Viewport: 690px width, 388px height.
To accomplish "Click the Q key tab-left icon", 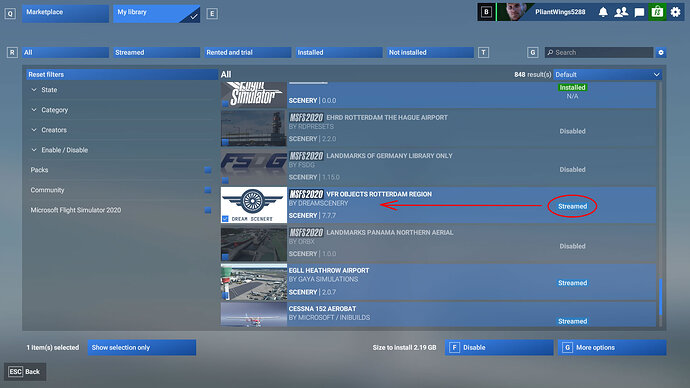I will (10, 14).
